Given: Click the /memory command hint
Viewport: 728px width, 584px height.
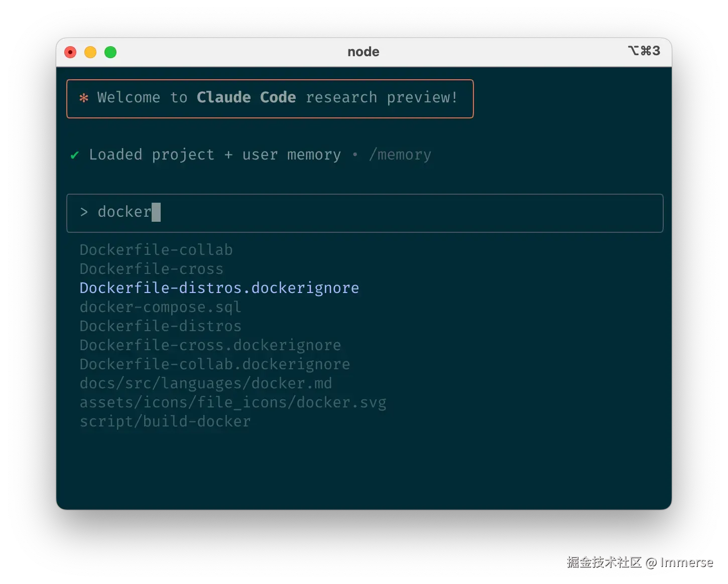Looking at the screenshot, I should [400, 155].
